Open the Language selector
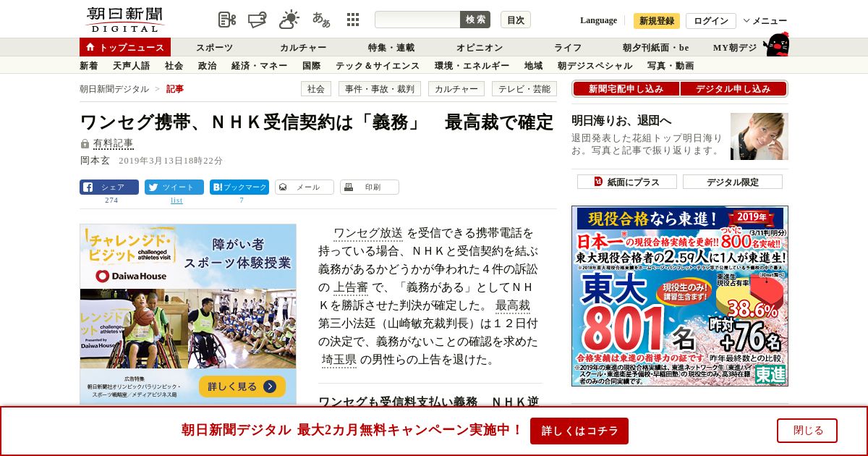 tap(598, 20)
